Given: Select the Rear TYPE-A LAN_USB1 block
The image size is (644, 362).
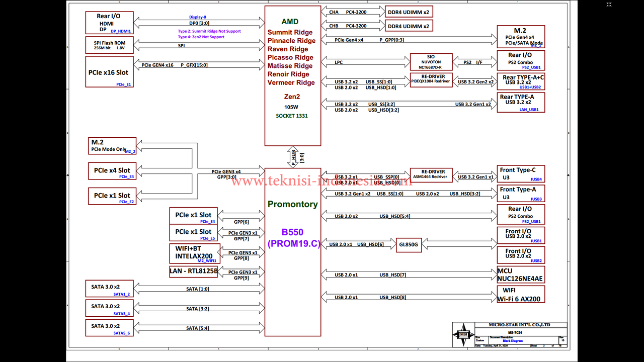Looking at the screenshot, I should tap(521, 103).
